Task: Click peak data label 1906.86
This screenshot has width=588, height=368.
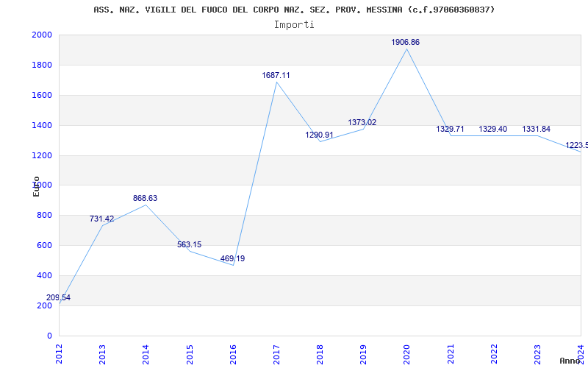Action: [406, 43]
